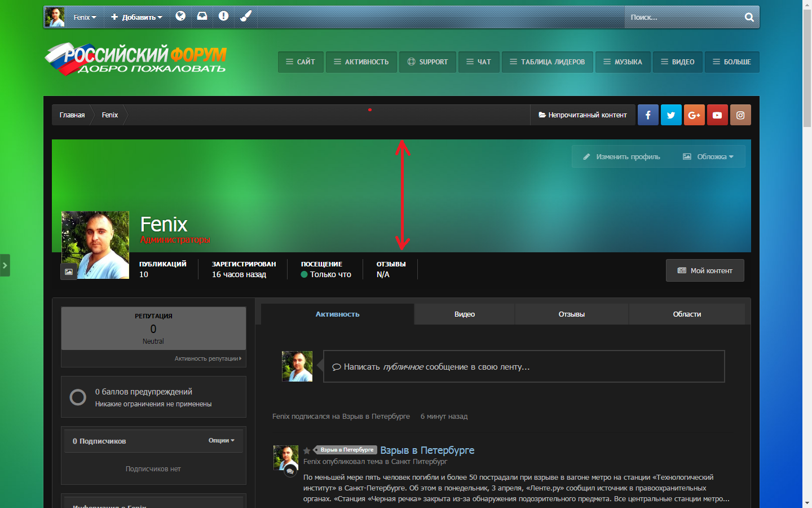Open the Facebook social icon
Screen dimensions: 812x508
tap(648, 115)
